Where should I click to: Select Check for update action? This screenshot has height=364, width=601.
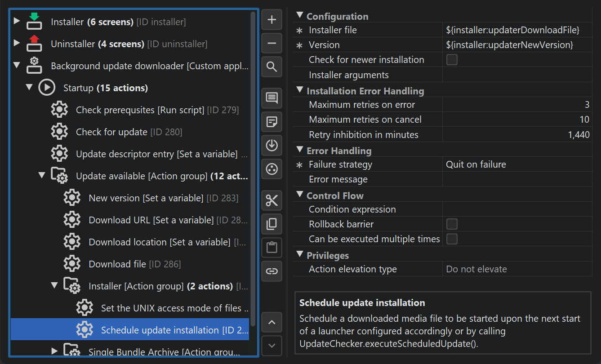click(111, 132)
